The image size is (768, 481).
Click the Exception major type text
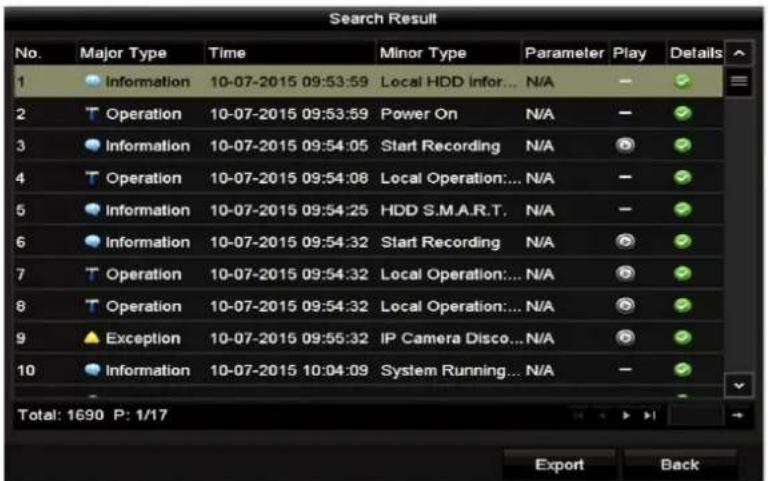[x=143, y=338]
